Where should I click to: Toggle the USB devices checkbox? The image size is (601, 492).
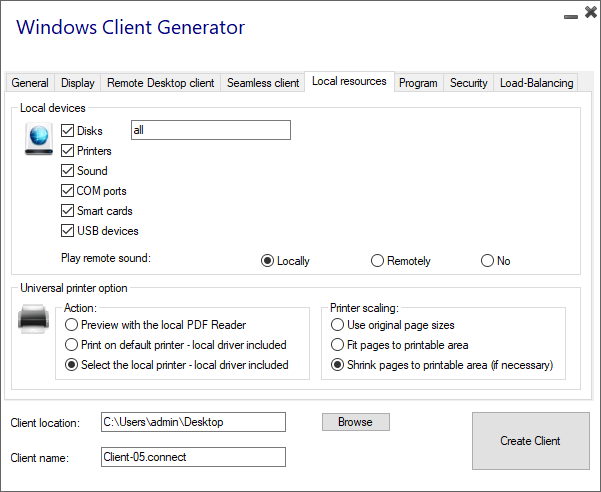(x=68, y=231)
